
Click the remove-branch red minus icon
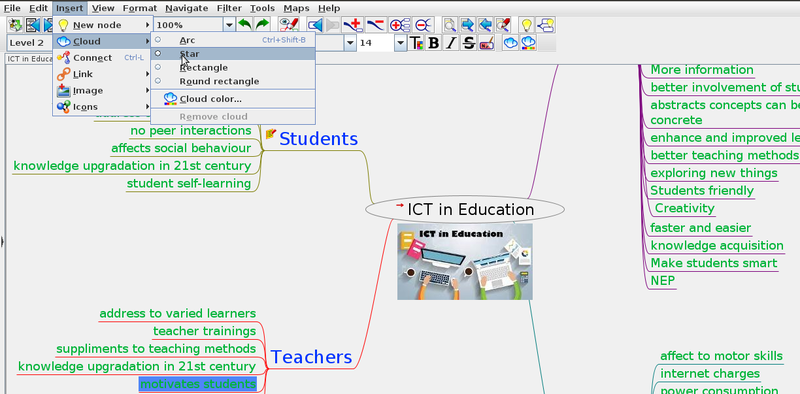[x=376, y=24]
